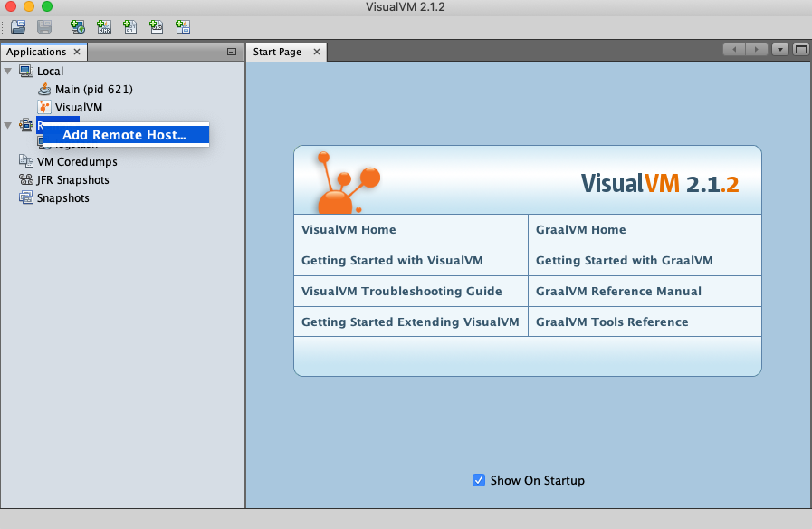Open Getting Started with VisualVM link
The width and height of the screenshot is (812, 529).
[x=392, y=260]
